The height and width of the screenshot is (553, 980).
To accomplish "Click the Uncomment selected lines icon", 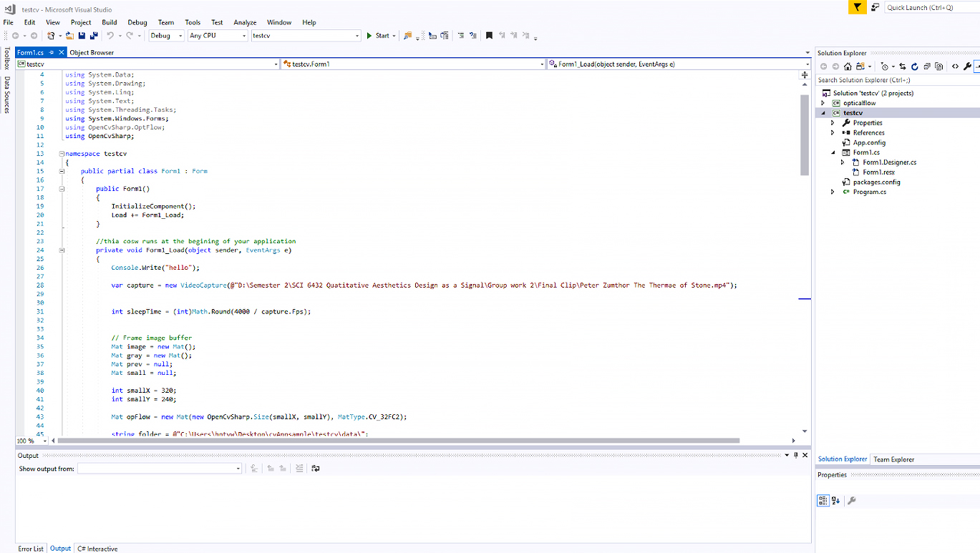I will 473,35.
